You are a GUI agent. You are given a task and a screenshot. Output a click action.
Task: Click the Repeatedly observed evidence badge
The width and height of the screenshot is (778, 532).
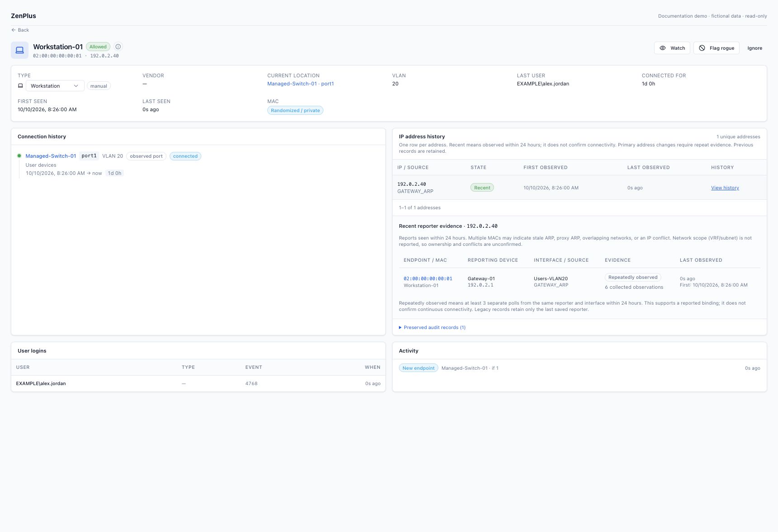633,277
